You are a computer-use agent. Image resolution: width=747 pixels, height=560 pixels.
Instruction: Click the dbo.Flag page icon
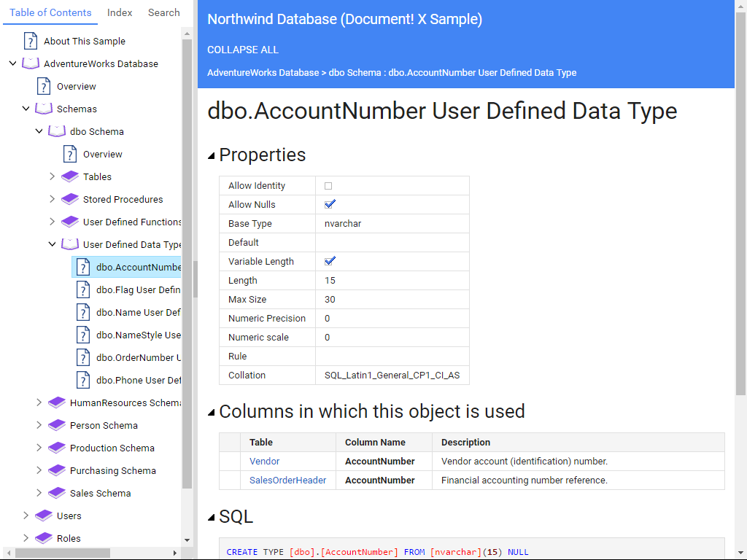click(83, 289)
